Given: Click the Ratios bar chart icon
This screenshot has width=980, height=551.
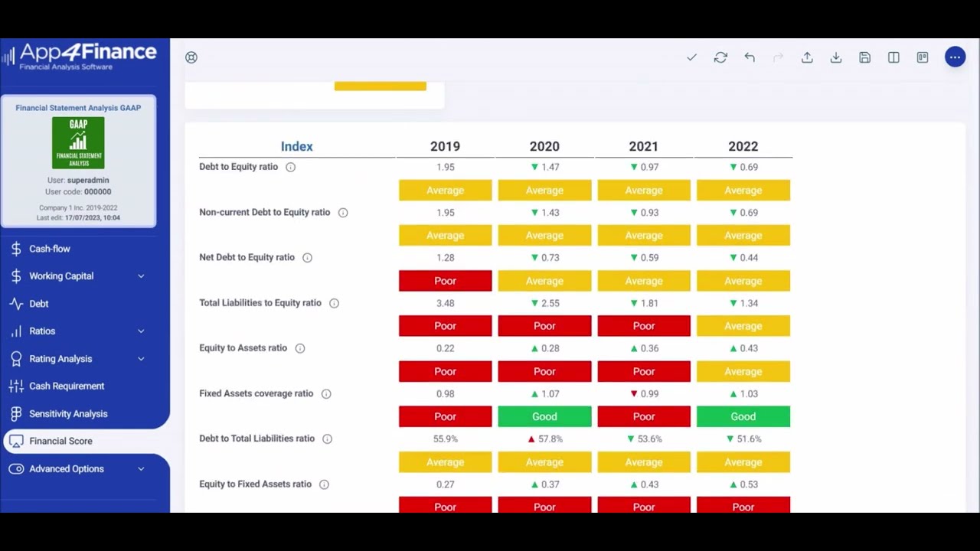Looking at the screenshot, I should click(16, 331).
